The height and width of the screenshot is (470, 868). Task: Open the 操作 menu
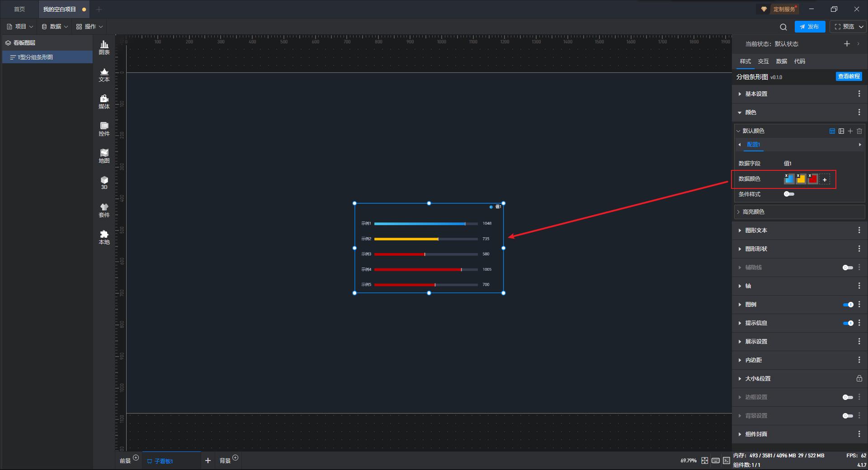click(x=90, y=27)
